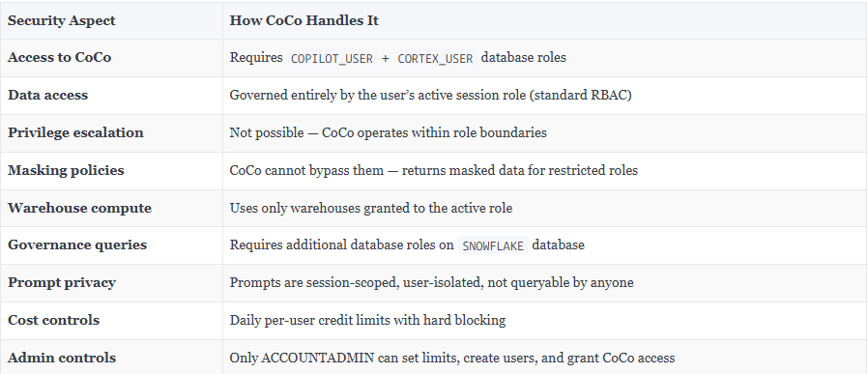Click the masked data for restricted roles text

point(433,170)
